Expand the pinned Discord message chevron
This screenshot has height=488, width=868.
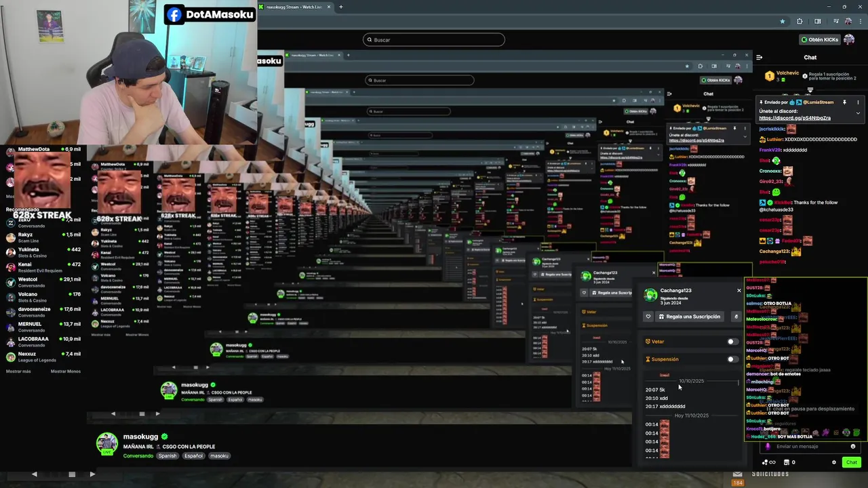click(x=858, y=113)
